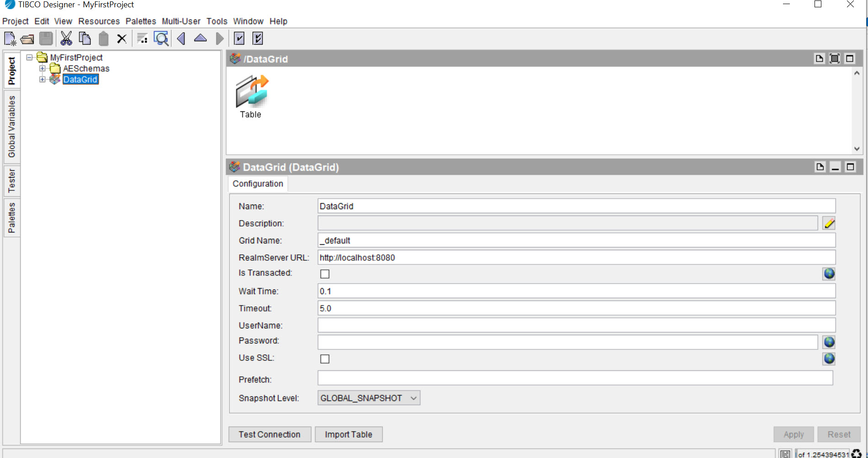Screen dimensions: 868x458
Task: Select the Project side tab
Action: (x=12, y=71)
